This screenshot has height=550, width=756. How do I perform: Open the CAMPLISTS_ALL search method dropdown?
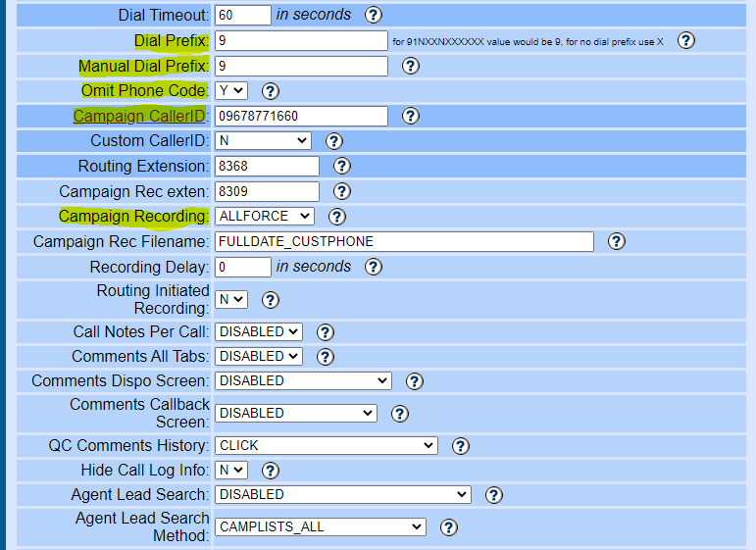pyautogui.click(x=321, y=526)
